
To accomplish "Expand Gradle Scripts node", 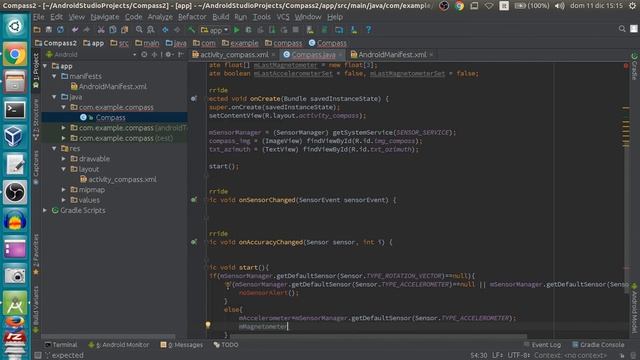I will coord(45,210).
